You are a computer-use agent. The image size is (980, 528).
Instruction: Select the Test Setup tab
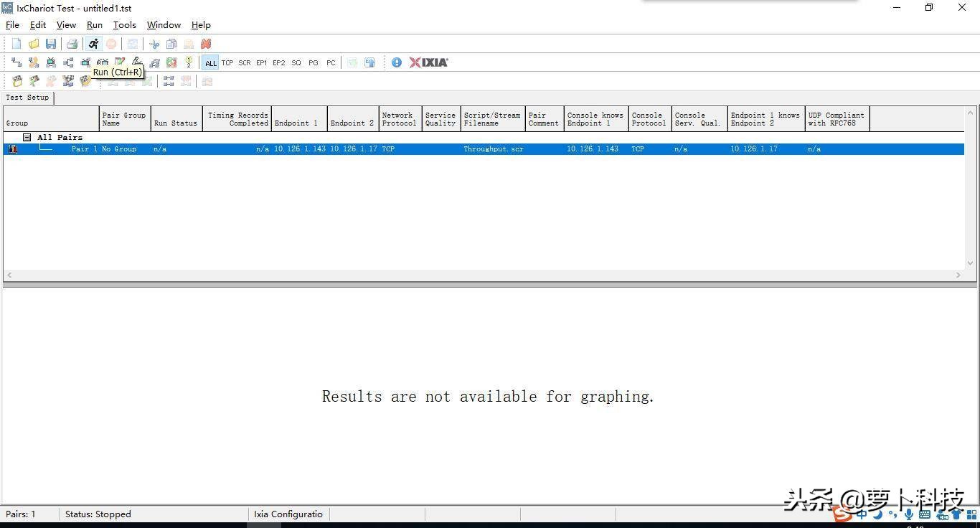click(27, 98)
